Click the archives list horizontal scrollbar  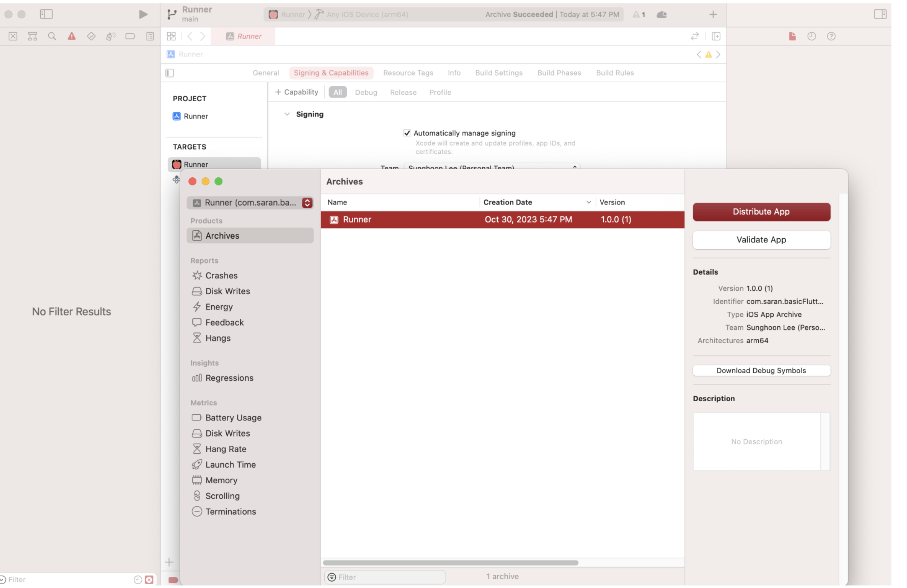451,563
